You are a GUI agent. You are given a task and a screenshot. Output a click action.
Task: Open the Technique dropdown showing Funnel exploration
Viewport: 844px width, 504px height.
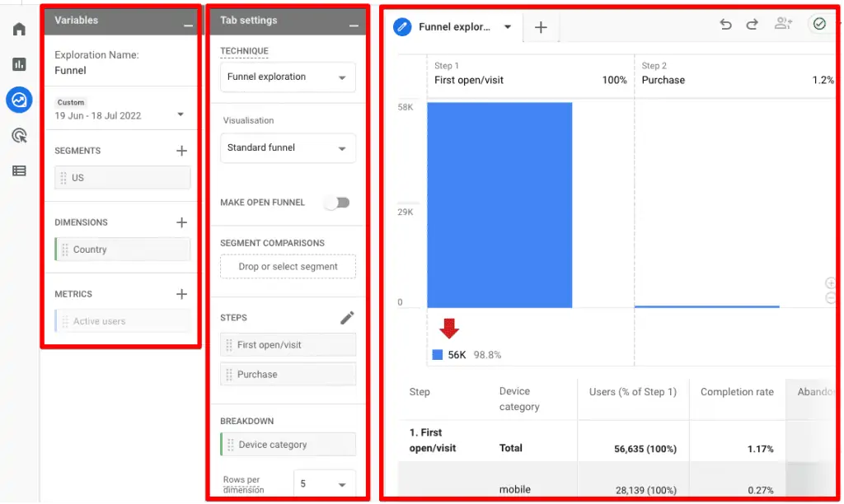tap(287, 77)
